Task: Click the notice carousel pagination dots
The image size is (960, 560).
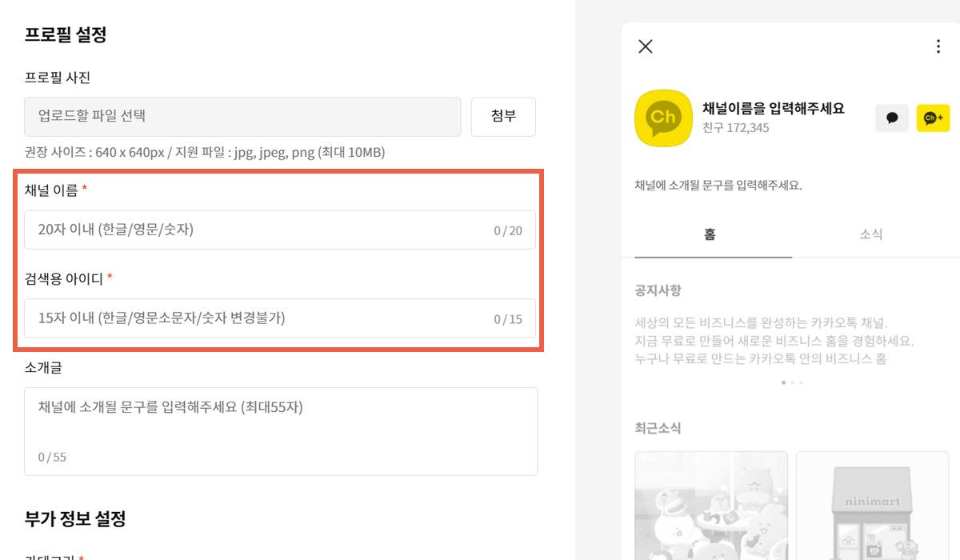Action: pyautogui.click(x=792, y=382)
